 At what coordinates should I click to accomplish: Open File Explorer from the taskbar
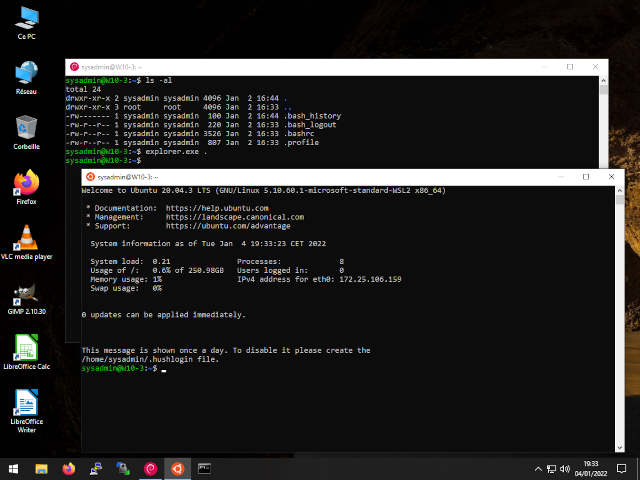coord(41,469)
